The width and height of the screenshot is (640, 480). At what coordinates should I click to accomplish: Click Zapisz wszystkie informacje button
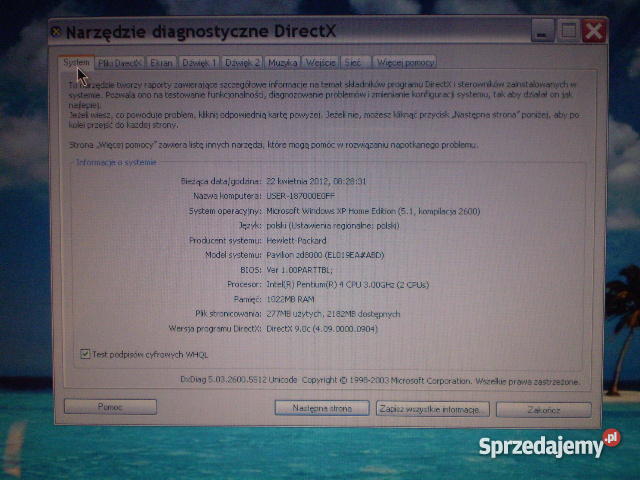point(432,409)
